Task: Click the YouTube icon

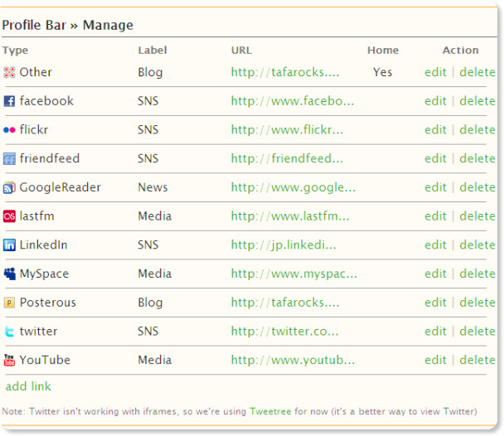Action: (x=9, y=361)
